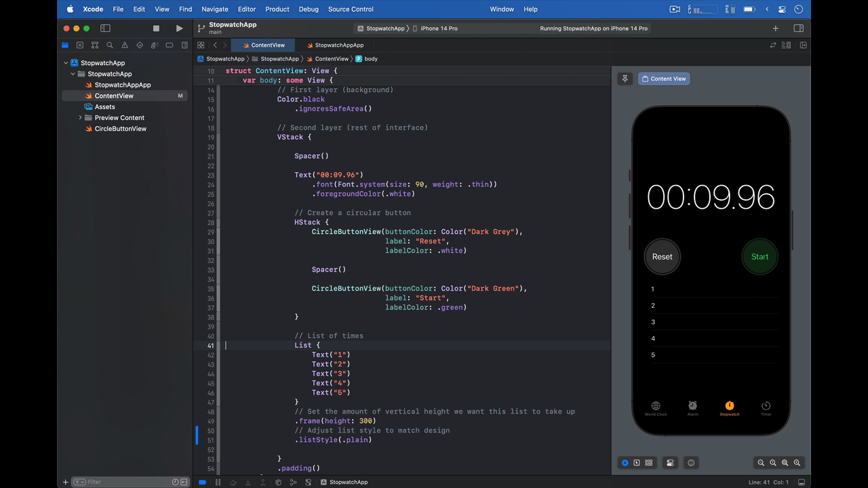
Task: Stop the running StopwatchApp build
Action: [156, 28]
